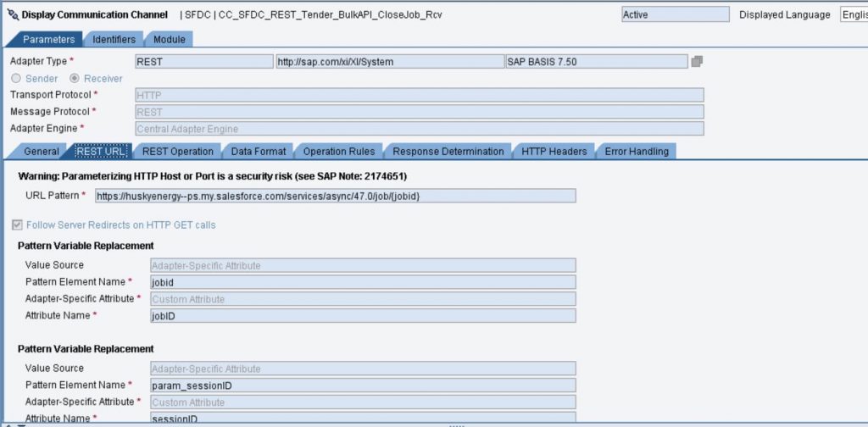The image size is (868, 427).
Task: Switch to the Identifiers tab
Action: 114,39
